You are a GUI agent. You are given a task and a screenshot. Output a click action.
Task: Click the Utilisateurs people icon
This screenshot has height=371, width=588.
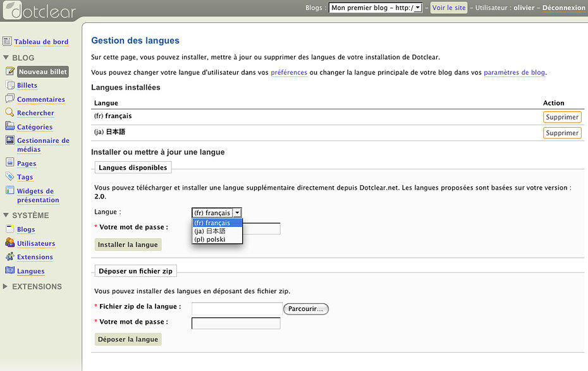click(x=9, y=243)
